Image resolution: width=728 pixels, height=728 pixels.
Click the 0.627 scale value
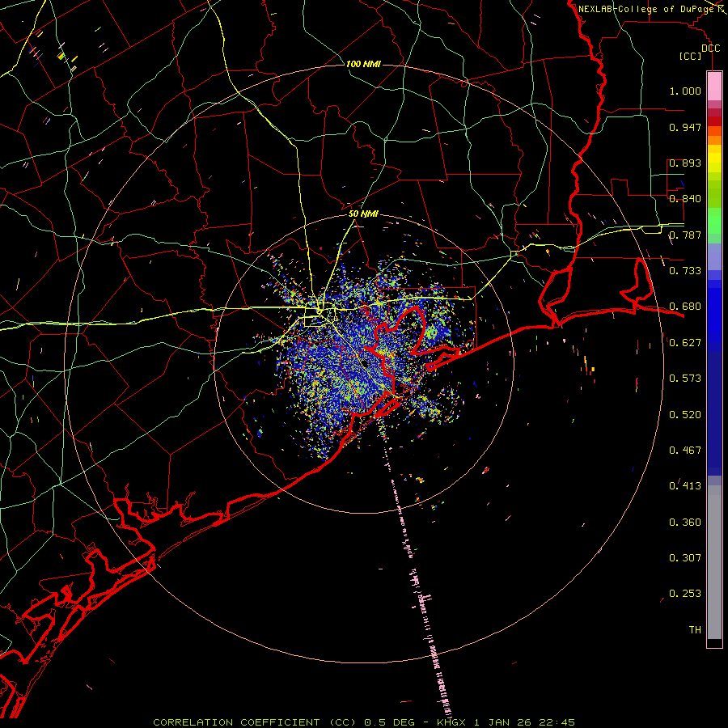coord(685,343)
